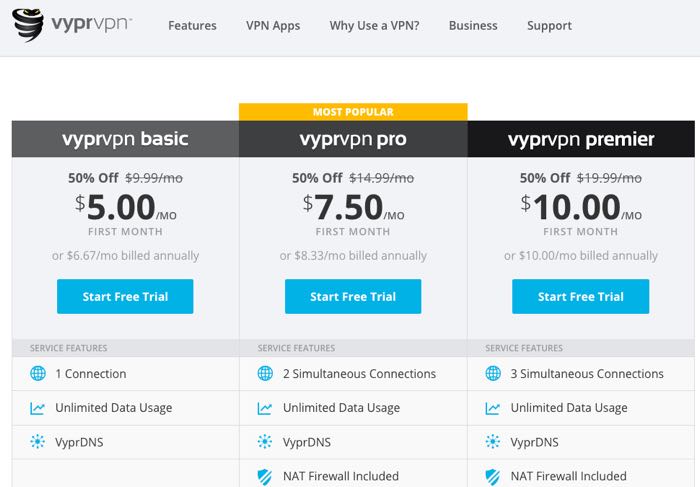Click the $7.50 price in pro
Screen dimensions: 700x487
pos(353,208)
